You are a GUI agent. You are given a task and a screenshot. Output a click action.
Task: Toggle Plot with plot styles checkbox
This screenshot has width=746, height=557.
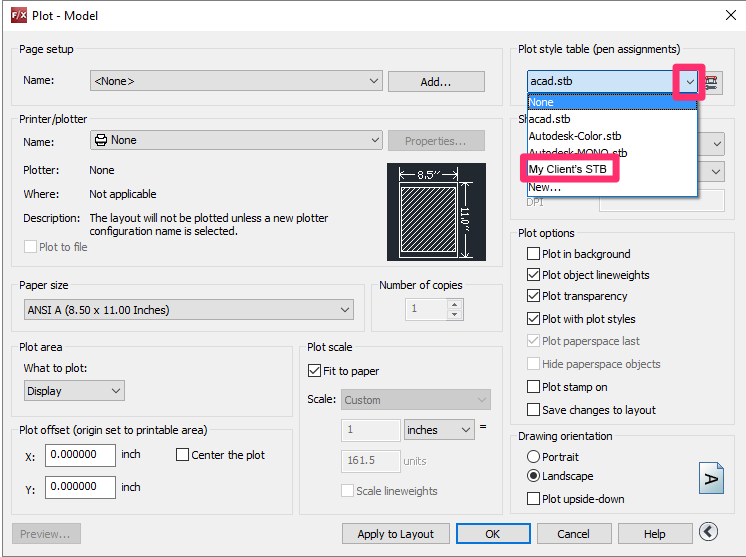point(533,318)
